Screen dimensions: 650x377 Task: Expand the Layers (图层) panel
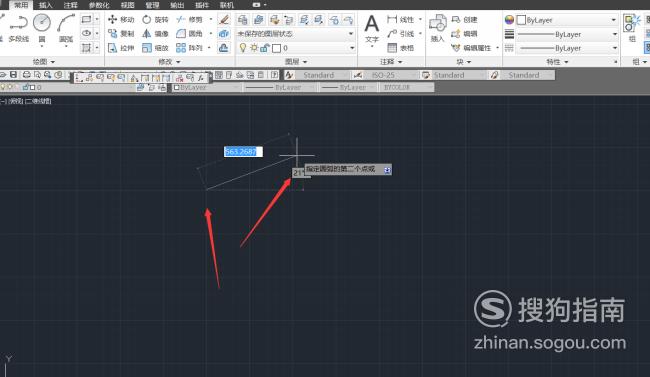[296, 62]
